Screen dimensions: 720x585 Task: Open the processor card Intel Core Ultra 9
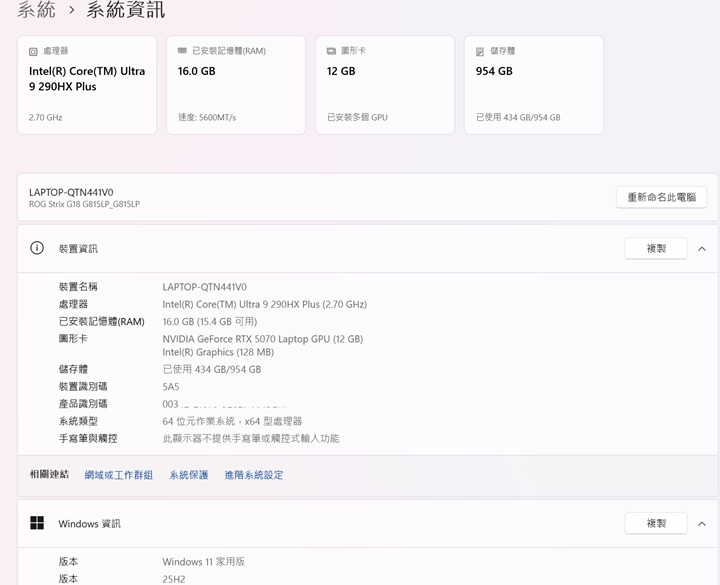87,85
